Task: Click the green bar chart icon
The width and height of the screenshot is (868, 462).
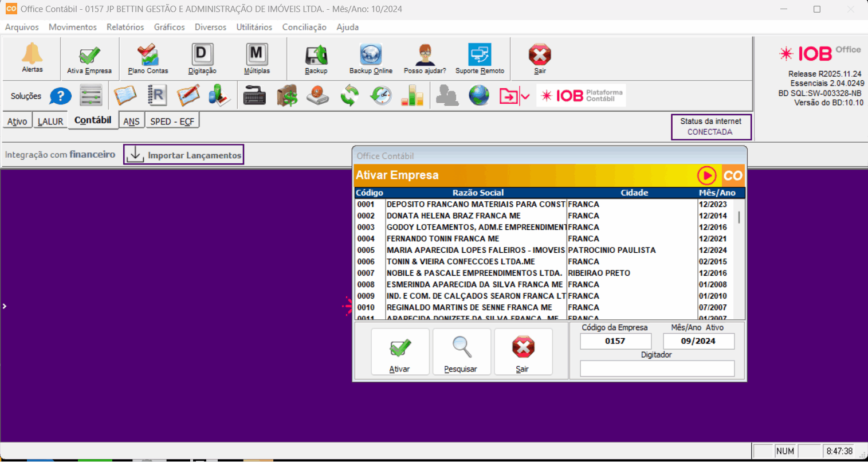Action: (412, 96)
